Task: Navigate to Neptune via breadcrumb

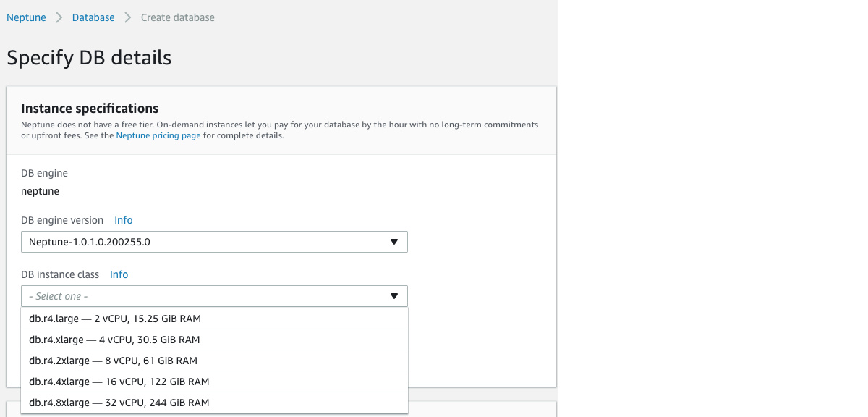Action: click(26, 17)
